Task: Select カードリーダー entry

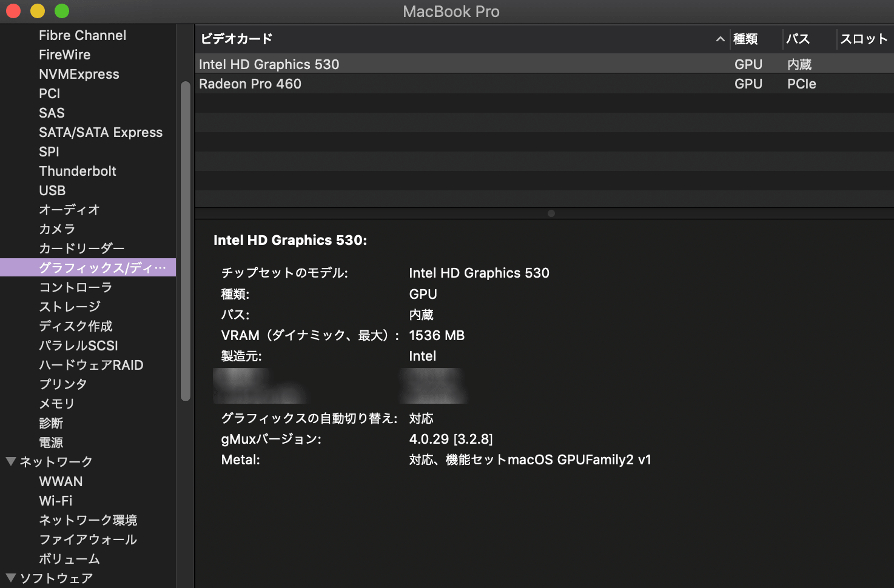Action: point(82,249)
